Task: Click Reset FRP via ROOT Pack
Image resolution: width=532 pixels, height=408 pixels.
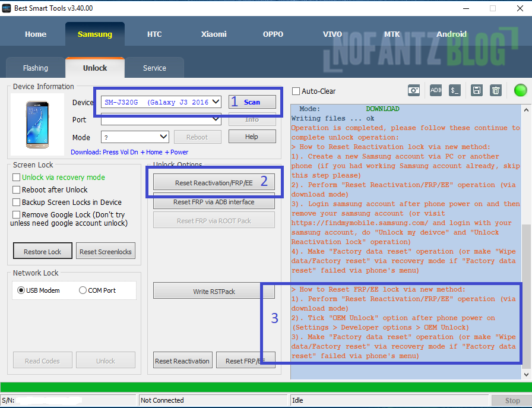Action: pos(214,221)
